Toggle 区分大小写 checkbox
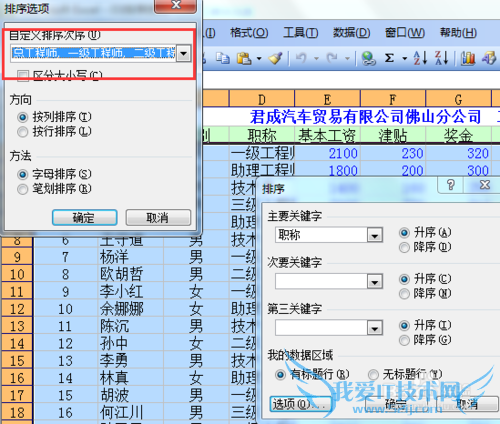Image resolution: width=500 pixels, height=424 pixels. coord(23,76)
